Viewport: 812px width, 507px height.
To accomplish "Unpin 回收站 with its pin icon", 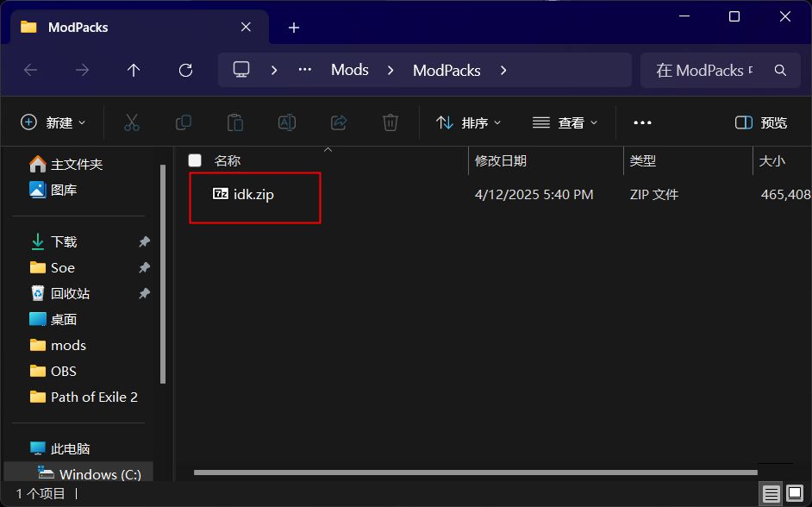I will click(x=145, y=293).
